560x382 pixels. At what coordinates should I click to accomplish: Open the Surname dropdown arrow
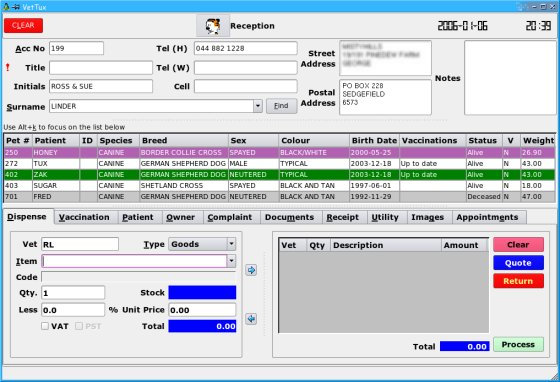click(258, 106)
